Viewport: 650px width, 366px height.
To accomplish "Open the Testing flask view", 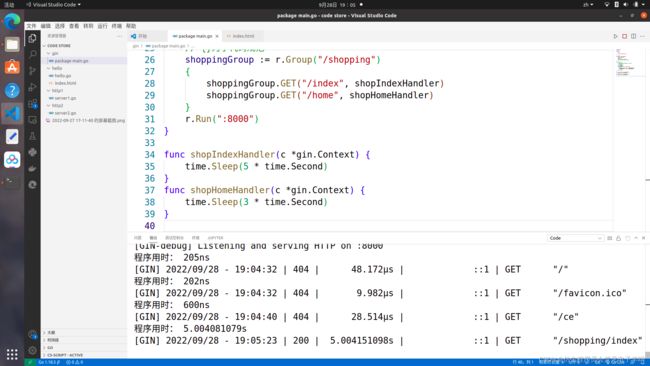I will [x=32, y=136].
